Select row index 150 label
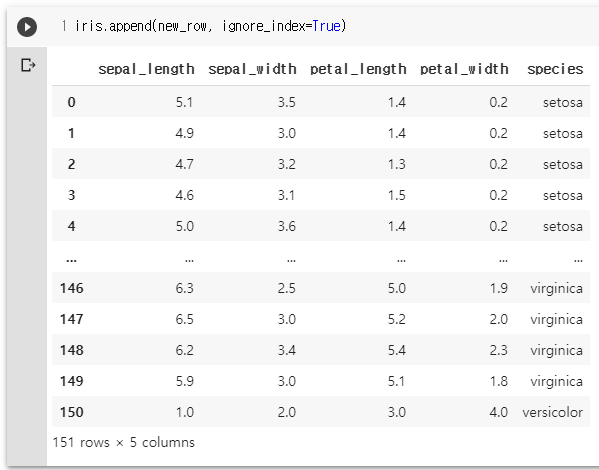 (71, 412)
